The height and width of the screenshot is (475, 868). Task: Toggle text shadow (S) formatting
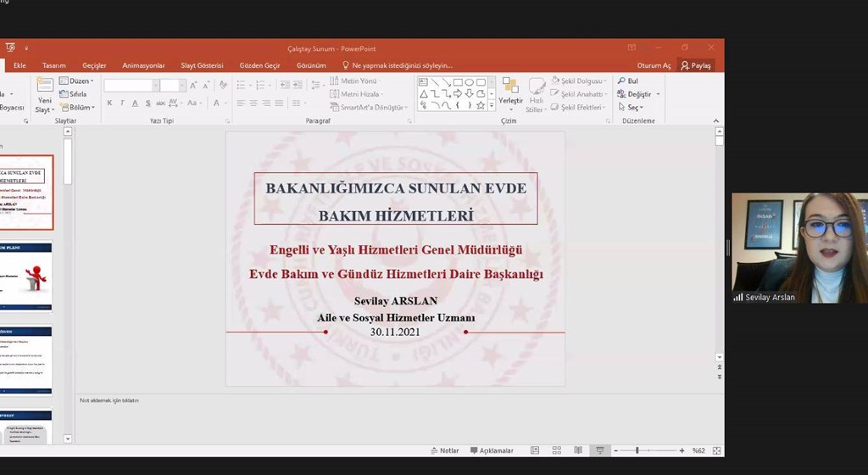(x=147, y=103)
